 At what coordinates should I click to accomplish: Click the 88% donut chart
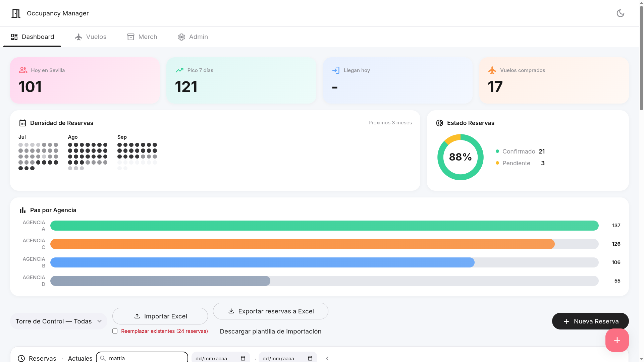[461, 157]
